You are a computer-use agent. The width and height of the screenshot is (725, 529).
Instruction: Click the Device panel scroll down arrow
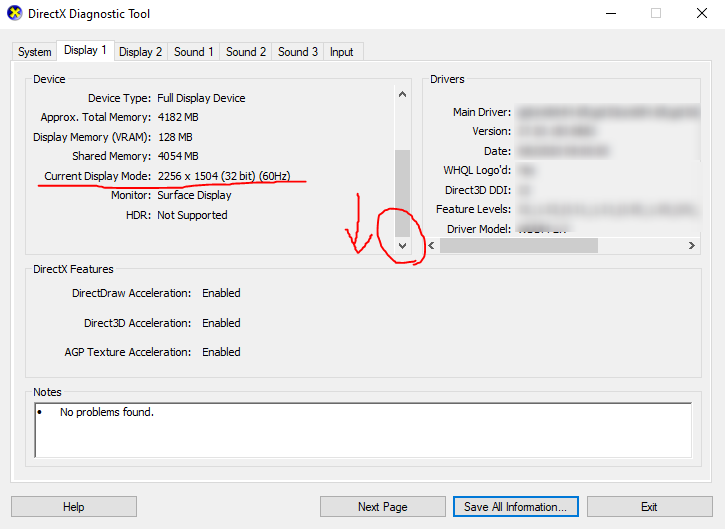pos(402,246)
